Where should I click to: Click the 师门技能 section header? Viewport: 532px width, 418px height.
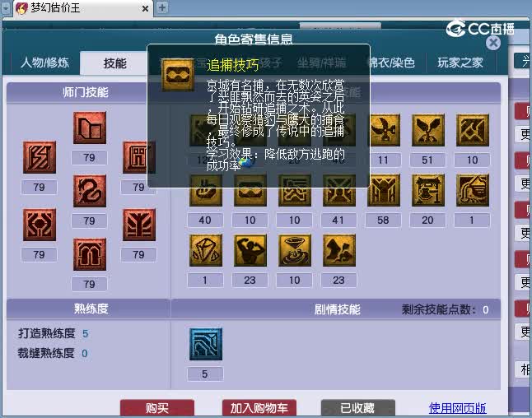86,92
